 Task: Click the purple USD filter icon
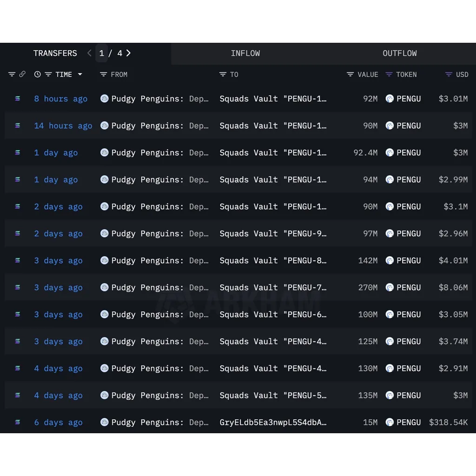[x=449, y=74]
